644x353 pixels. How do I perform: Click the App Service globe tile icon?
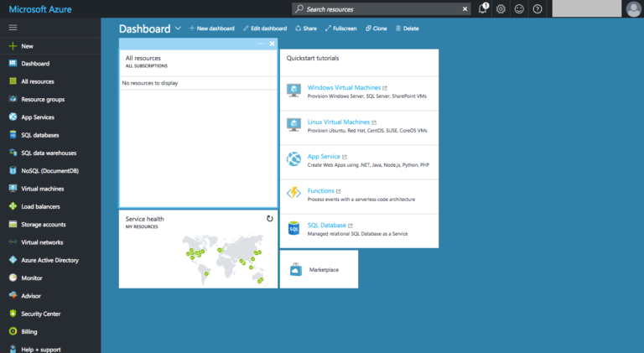coord(293,158)
